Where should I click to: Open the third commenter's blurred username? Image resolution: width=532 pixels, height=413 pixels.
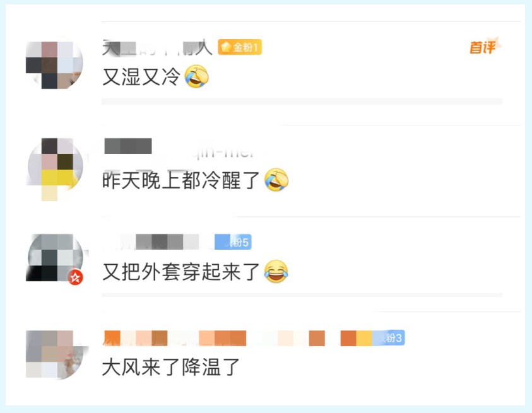pos(158,242)
